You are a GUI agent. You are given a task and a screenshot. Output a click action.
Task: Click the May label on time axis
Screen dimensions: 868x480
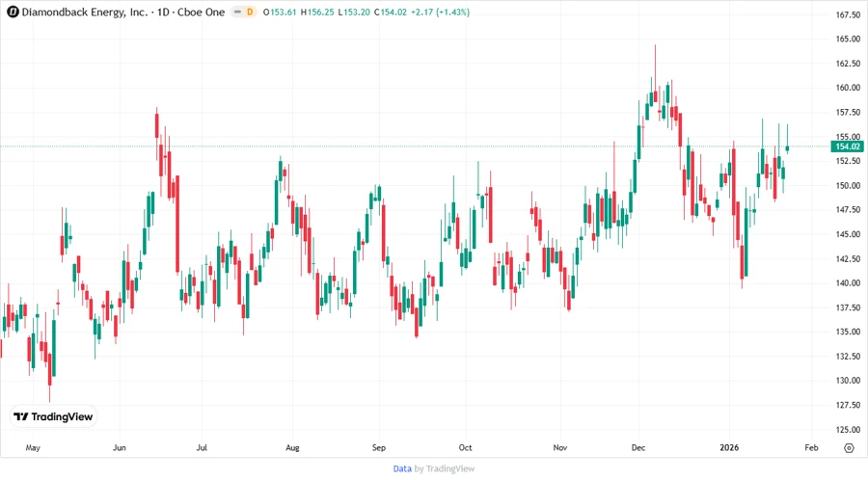[33, 448]
